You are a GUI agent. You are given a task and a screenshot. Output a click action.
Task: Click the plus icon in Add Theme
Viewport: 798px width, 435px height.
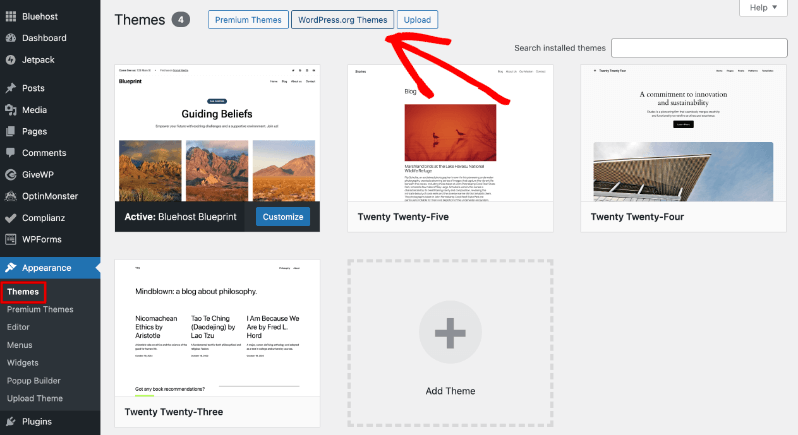450,333
